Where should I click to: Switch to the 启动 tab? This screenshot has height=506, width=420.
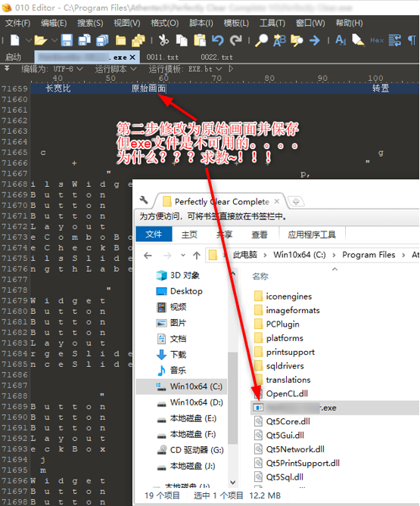[13, 57]
